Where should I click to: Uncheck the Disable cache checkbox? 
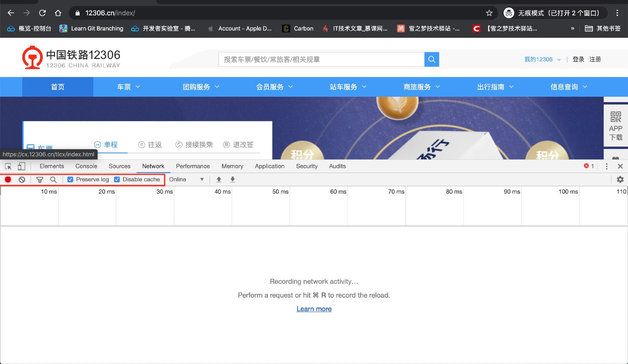coord(117,180)
